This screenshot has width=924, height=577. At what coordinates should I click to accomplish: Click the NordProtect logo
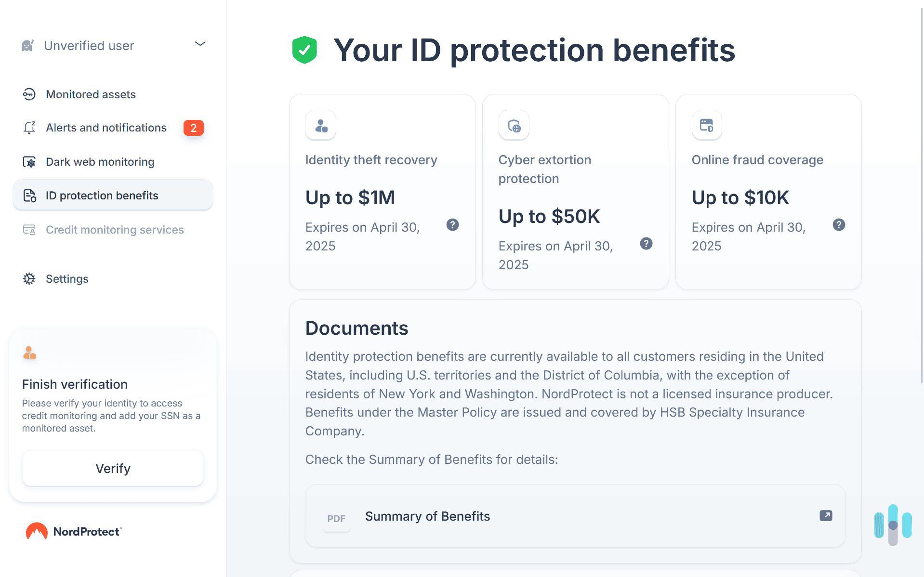[73, 531]
